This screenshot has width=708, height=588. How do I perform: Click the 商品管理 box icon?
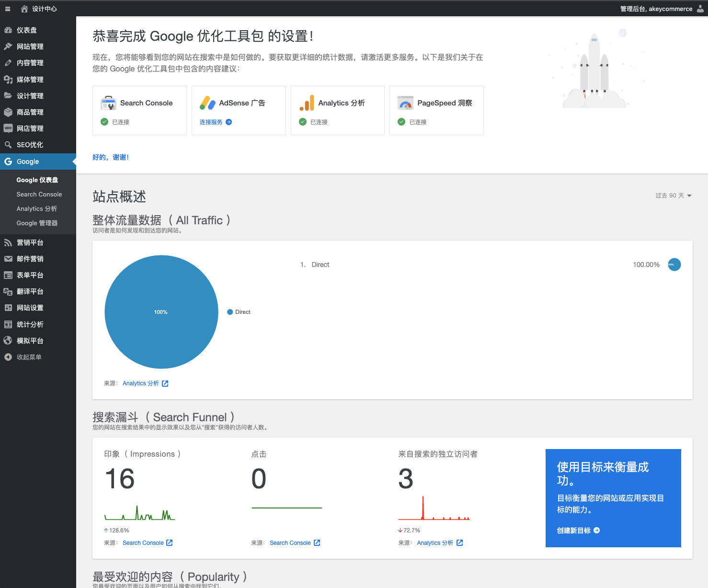pos(8,112)
